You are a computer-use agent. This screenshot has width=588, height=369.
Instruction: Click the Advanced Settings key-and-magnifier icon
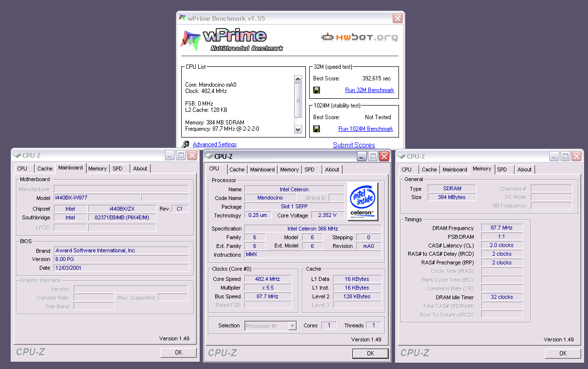[x=185, y=144]
